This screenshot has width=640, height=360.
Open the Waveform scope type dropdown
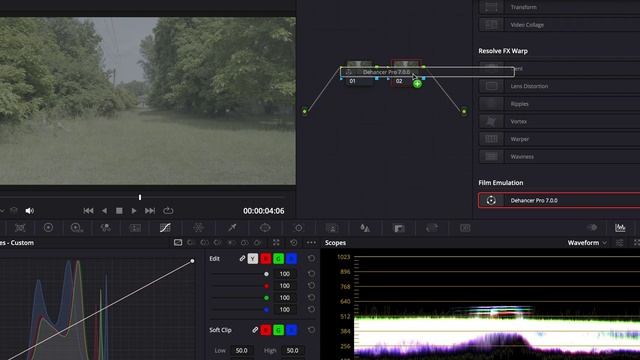[x=587, y=242]
